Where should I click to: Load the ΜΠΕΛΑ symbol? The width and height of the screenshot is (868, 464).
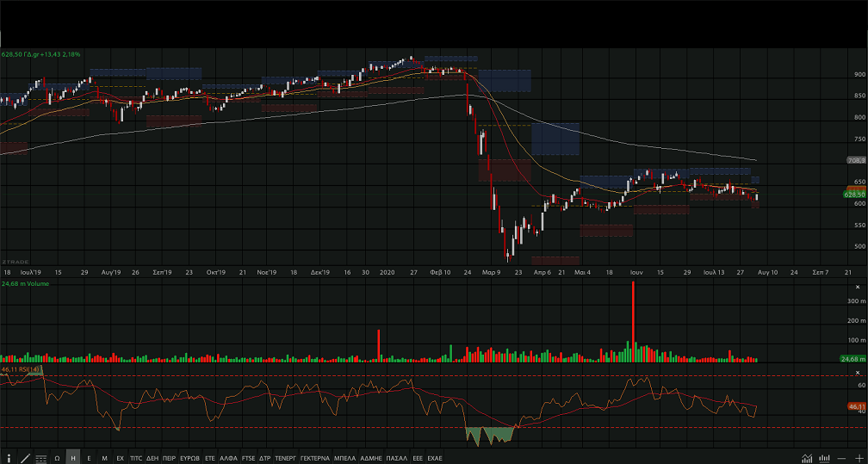(344, 459)
